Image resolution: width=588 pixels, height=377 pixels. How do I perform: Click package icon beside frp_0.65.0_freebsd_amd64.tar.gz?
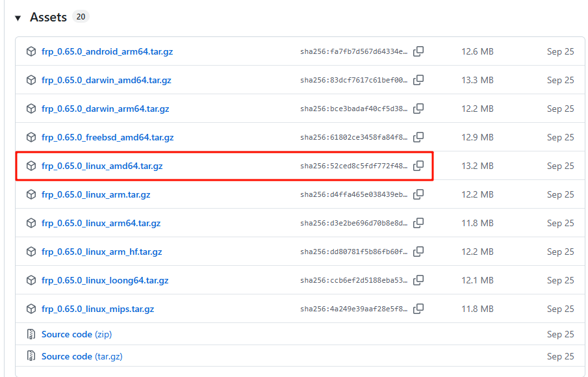[x=31, y=137]
